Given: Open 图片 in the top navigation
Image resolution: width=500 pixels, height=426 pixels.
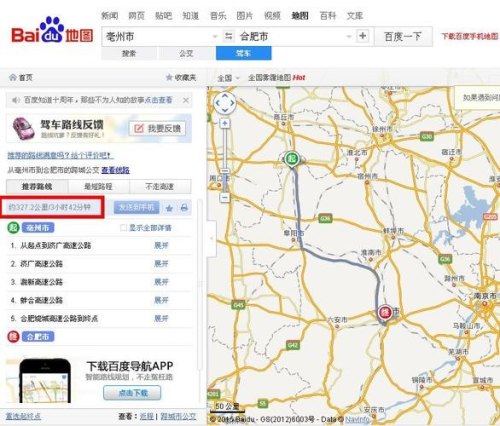Looking at the screenshot, I should (245, 16).
